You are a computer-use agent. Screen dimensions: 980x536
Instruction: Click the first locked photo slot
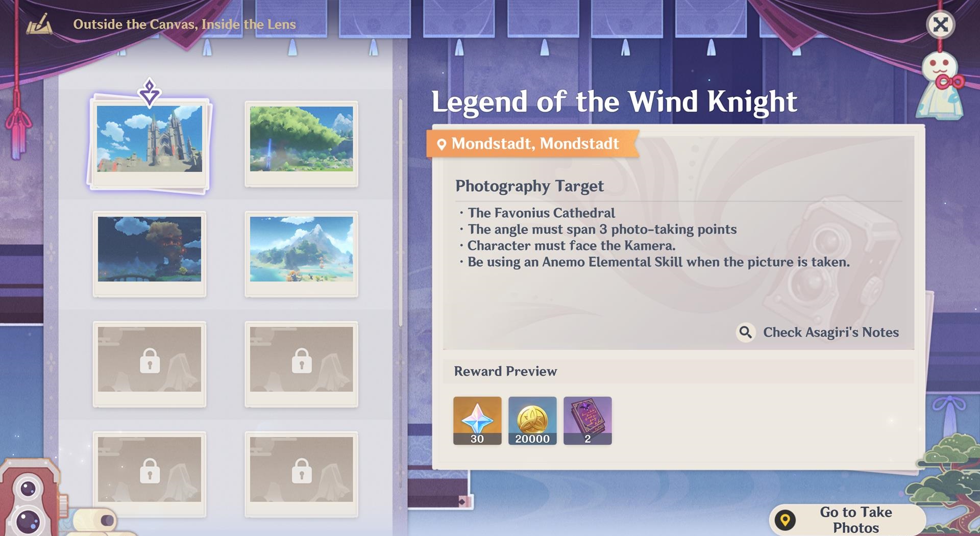(150, 364)
